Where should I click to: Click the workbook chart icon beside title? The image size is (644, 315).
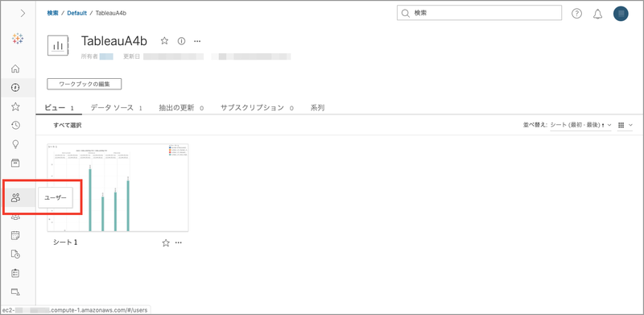[58, 45]
